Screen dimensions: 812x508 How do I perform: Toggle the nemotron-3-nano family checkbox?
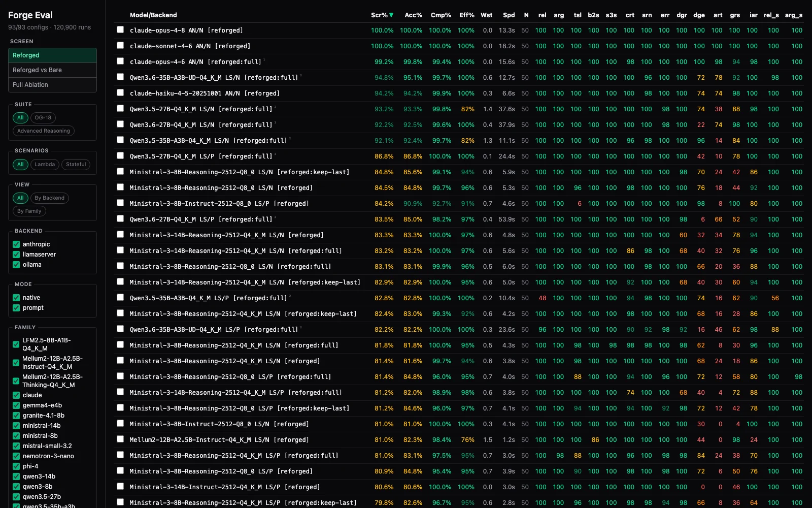point(16,456)
